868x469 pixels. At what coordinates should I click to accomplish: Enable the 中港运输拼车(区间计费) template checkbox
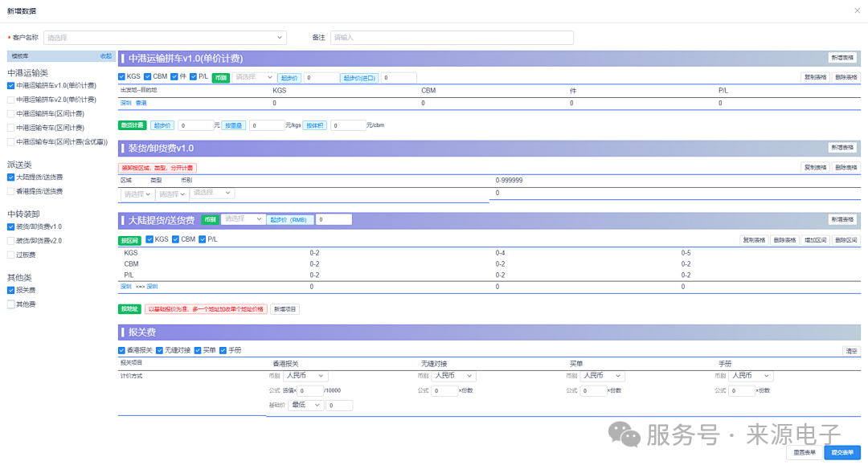point(10,114)
